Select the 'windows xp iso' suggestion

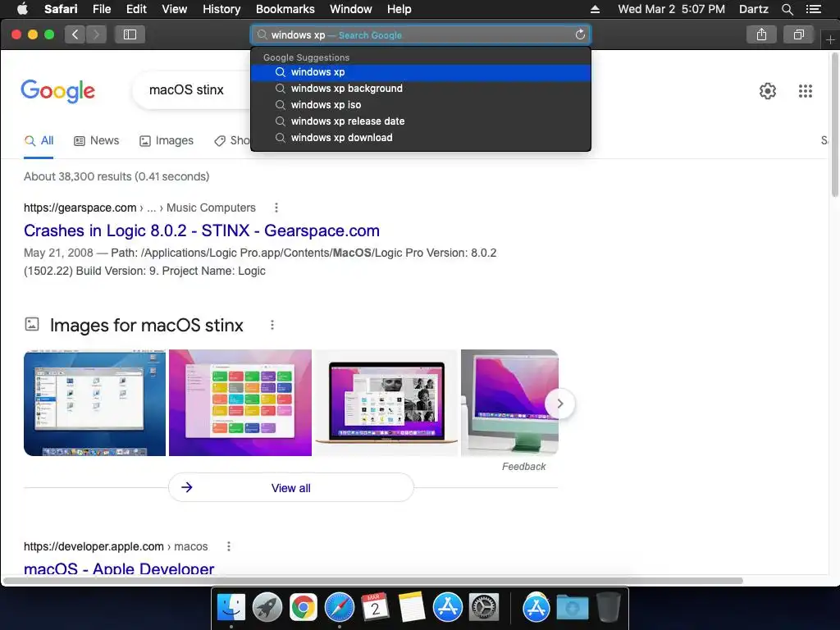tap(421, 105)
